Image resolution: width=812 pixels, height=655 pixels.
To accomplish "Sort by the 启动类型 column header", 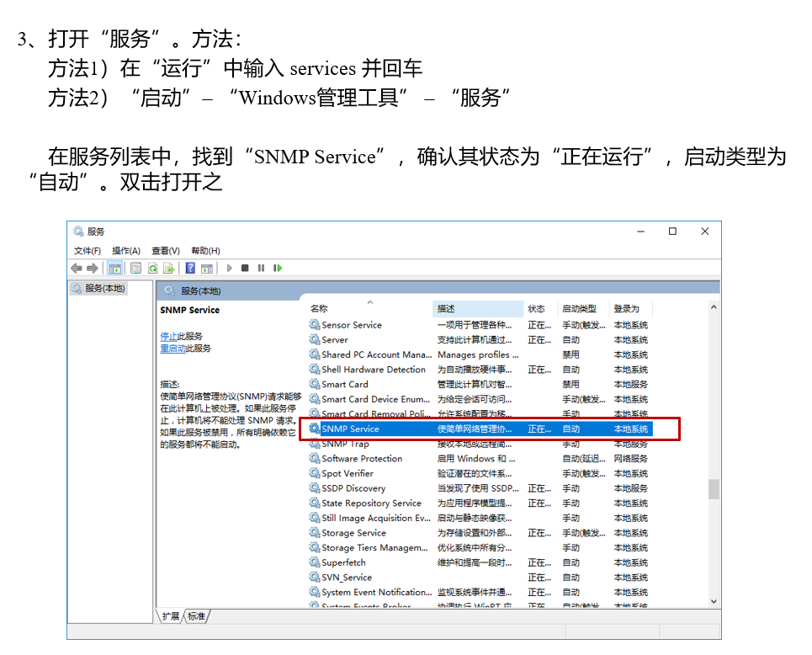I will point(584,308).
